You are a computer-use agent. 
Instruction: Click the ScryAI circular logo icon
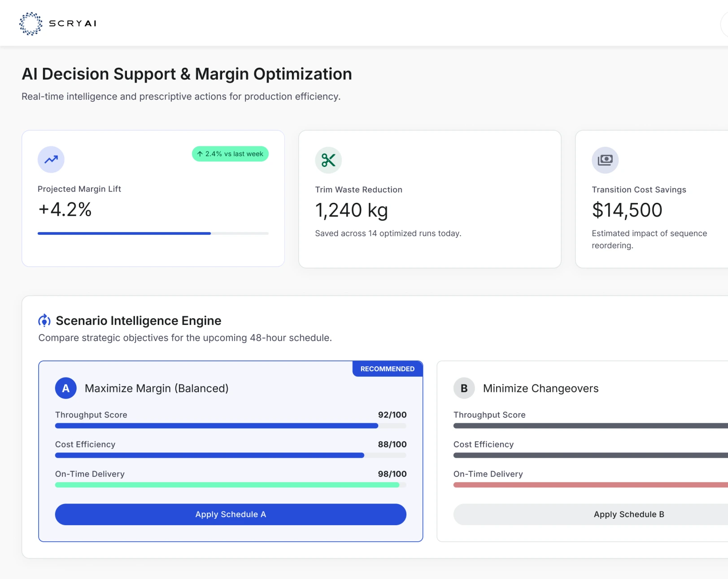[31, 23]
